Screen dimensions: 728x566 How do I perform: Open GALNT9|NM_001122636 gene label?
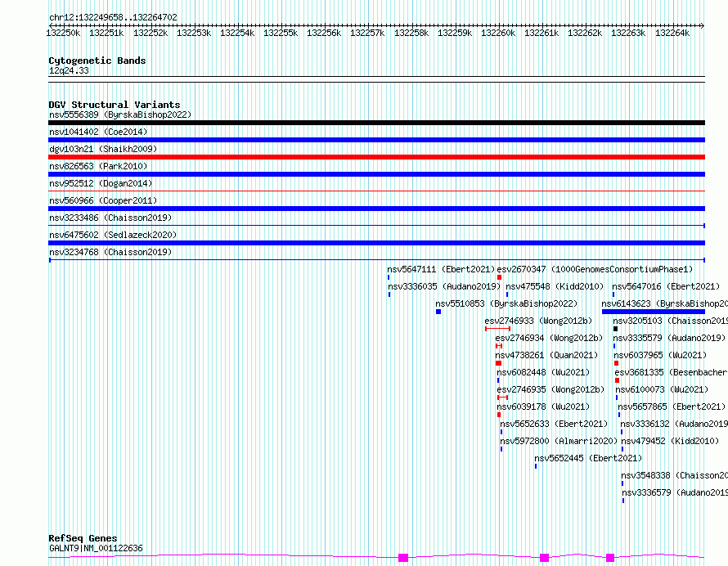click(96, 548)
